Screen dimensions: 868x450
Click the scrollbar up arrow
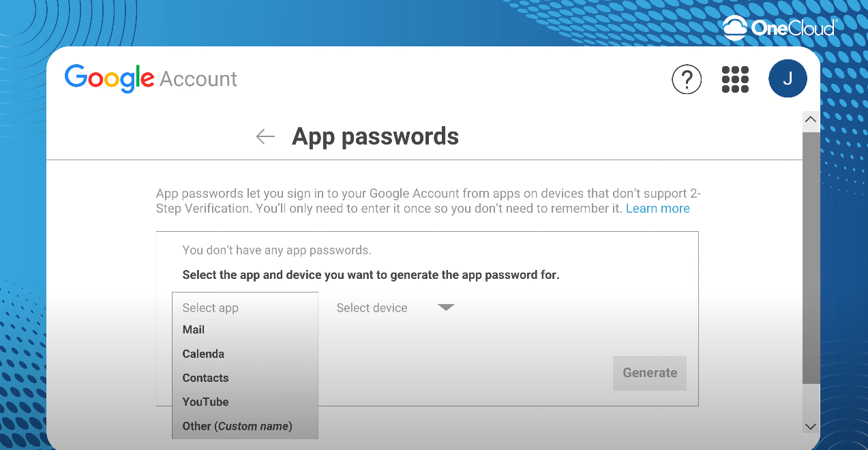(x=811, y=119)
